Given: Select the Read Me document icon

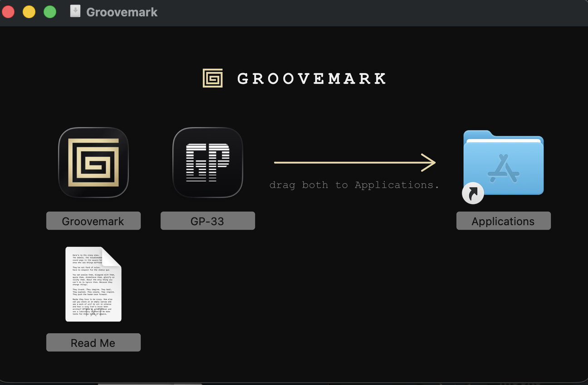Looking at the screenshot, I should click(93, 284).
